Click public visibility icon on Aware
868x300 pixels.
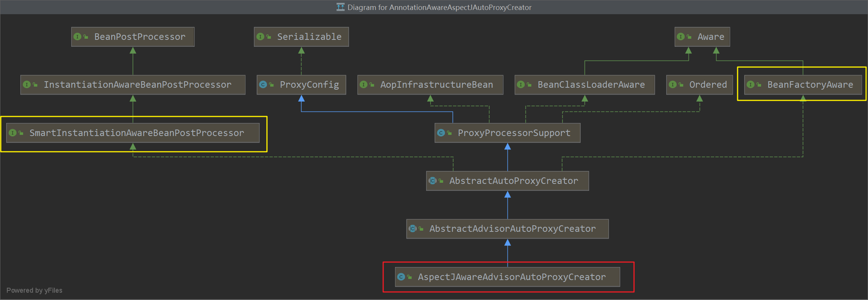coord(689,37)
